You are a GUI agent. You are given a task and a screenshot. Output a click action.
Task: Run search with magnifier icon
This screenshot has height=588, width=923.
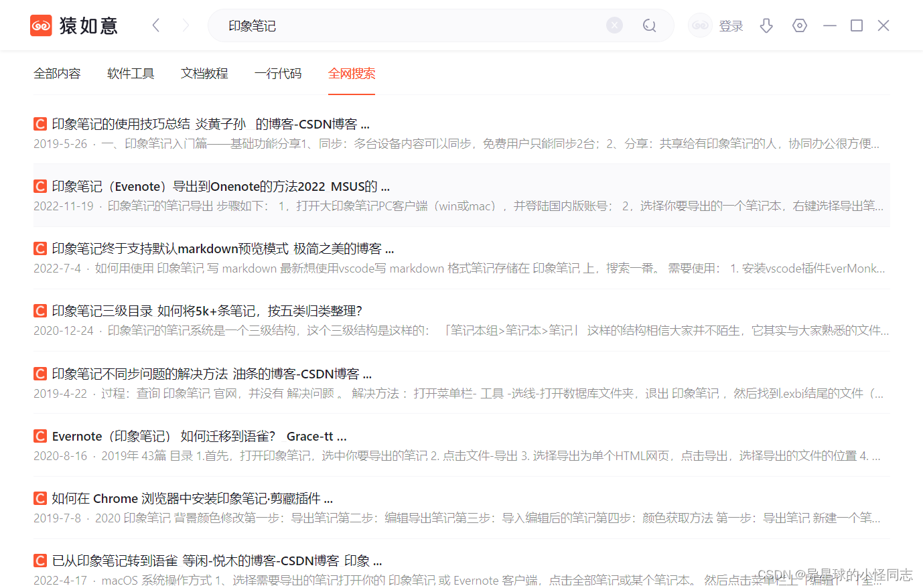tap(649, 25)
